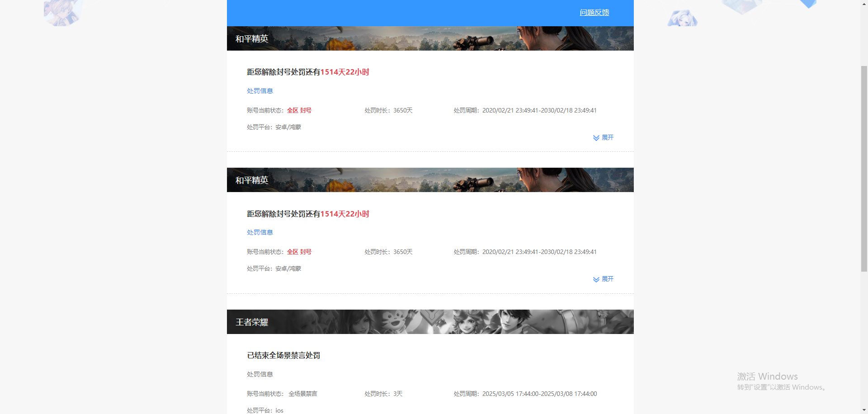
Task: Expand details with the first 展开 control
Action: [x=607, y=137]
